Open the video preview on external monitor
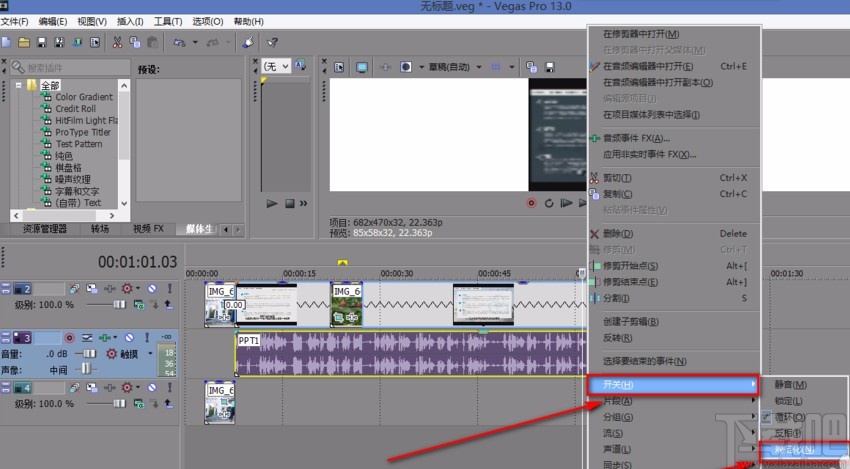850x469 pixels. click(x=362, y=67)
